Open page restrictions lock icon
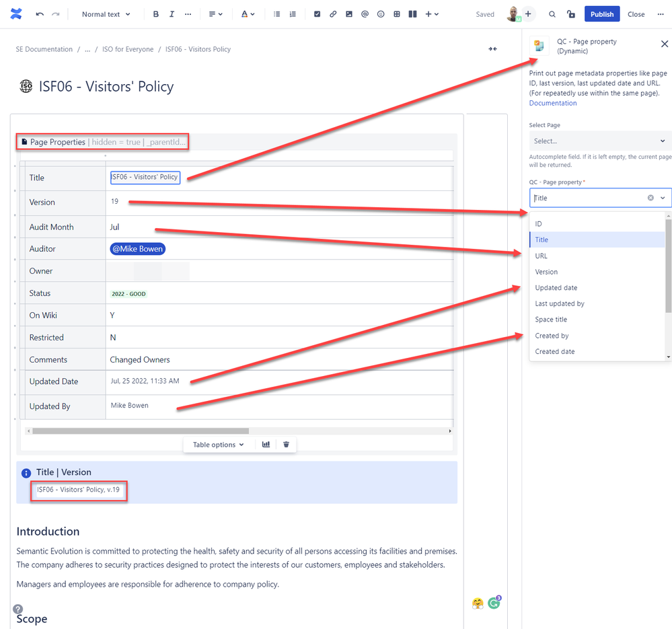The image size is (672, 629). click(x=571, y=14)
